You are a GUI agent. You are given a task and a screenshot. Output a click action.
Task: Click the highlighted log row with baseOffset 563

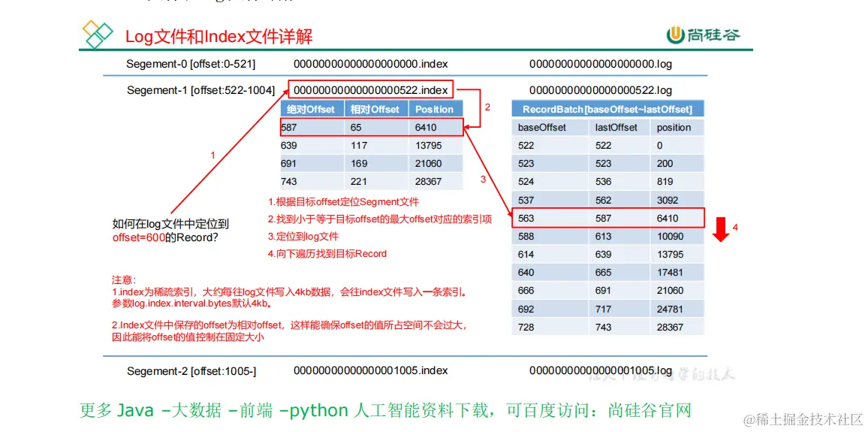[x=607, y=218]
